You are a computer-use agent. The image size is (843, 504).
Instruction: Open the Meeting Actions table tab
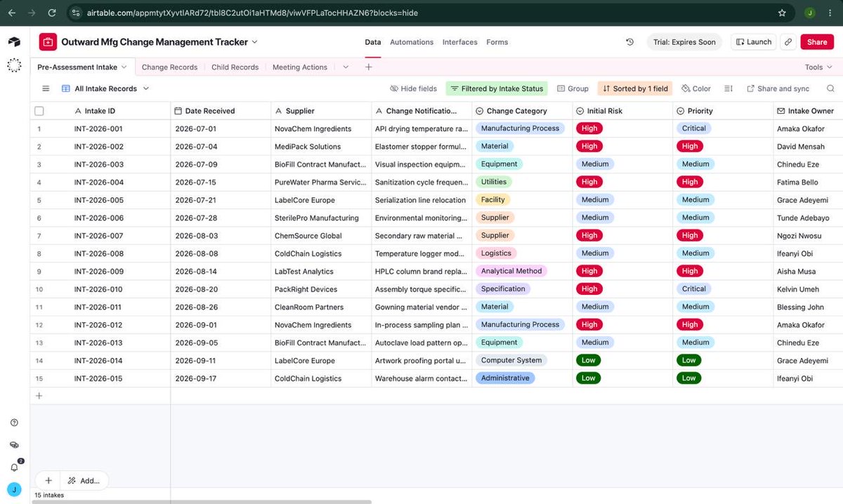coord(300,67)
